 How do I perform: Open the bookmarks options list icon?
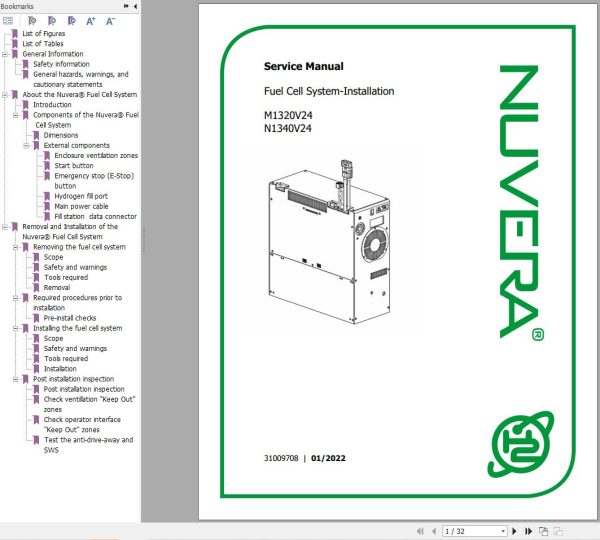coord(8,21)
